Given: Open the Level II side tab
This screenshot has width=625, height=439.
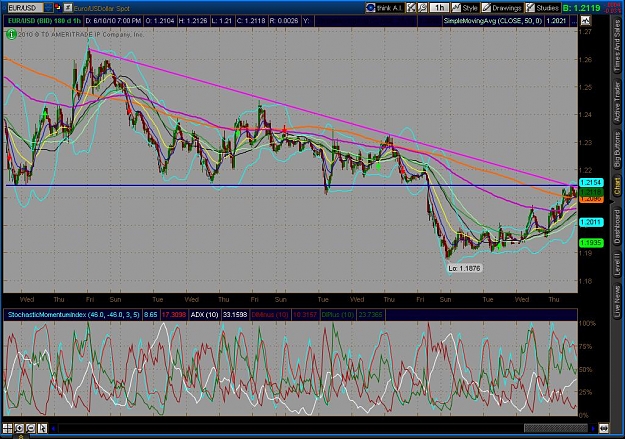Looking at the screenshot, I should click(617, 264).
